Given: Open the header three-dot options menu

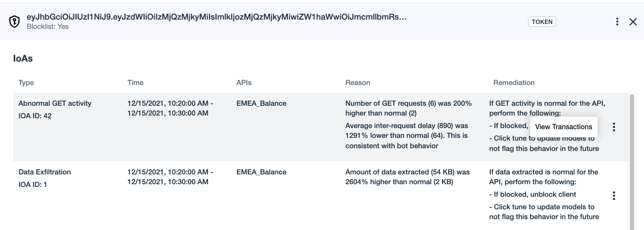Looking at the screenshot, I should click(x=617, y=22).
